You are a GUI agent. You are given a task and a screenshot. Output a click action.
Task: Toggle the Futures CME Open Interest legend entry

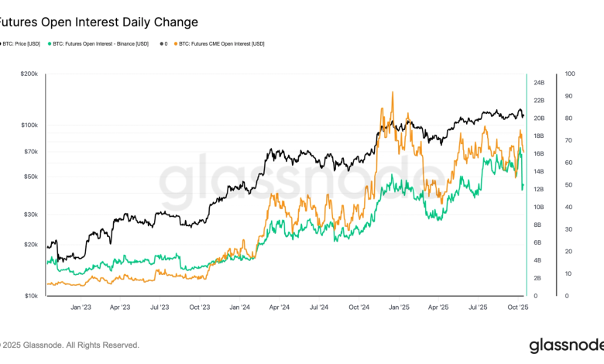[x=223, y=43]
